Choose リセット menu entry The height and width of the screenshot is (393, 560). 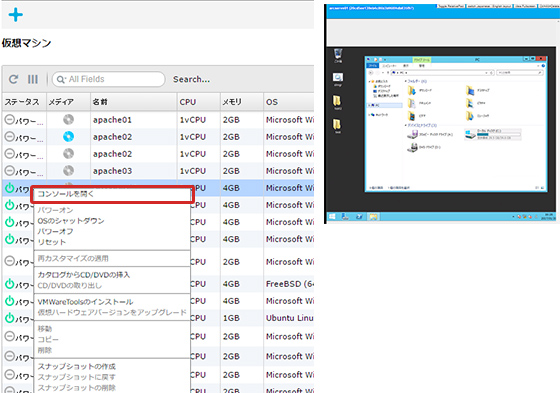click(x=52, y=242)
